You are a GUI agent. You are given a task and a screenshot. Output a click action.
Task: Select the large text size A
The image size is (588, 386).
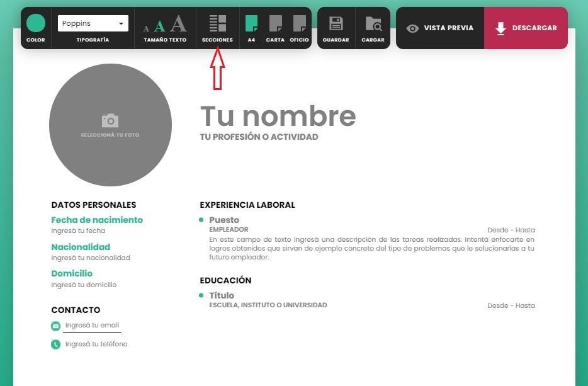pyautogui.click(x=178, y=24)
